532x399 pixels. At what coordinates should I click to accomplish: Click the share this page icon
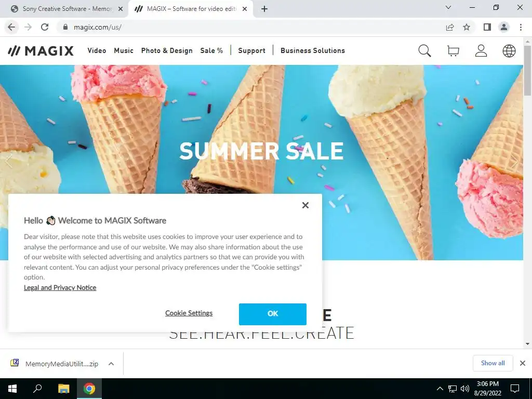click(450, 27)
